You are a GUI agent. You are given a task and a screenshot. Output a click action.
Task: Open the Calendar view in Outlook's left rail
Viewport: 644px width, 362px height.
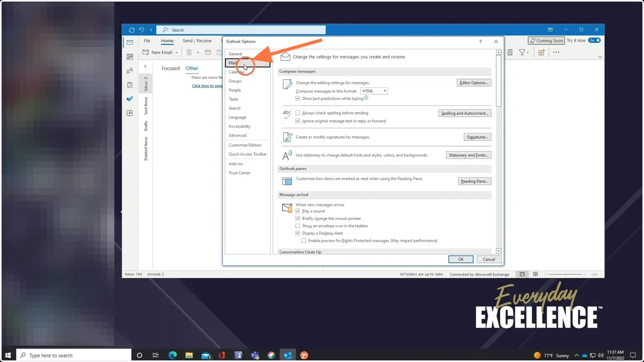pos(130,56)
